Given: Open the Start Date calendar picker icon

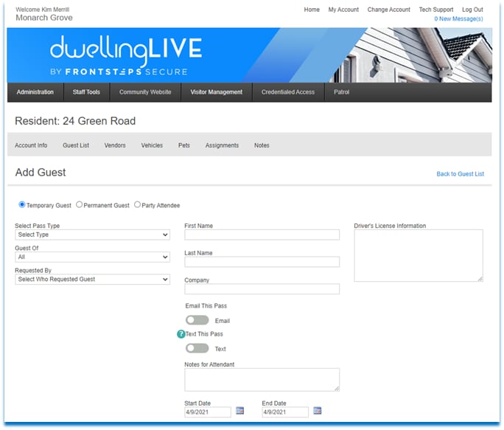Looking at the screenshot, I should [x=239, y=411].
